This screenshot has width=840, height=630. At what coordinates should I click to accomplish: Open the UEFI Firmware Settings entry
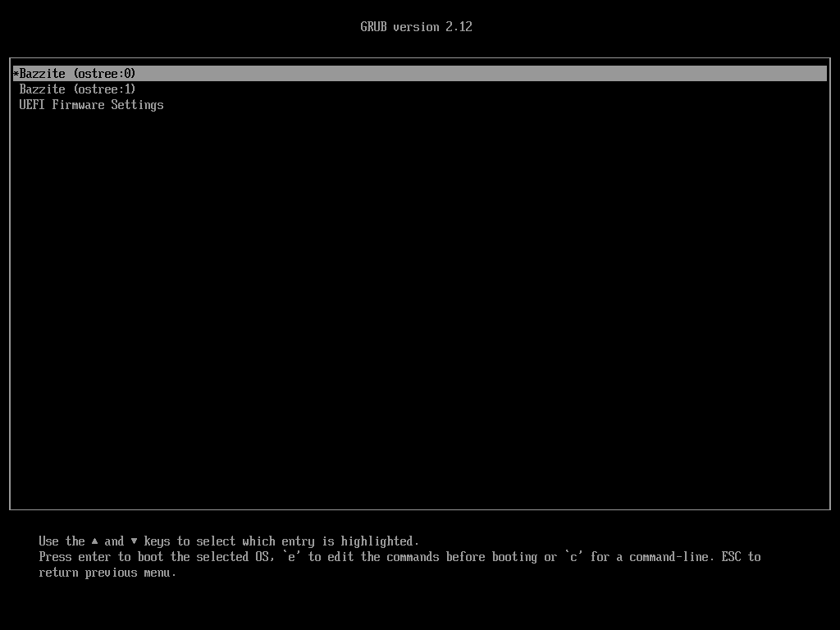91,105
